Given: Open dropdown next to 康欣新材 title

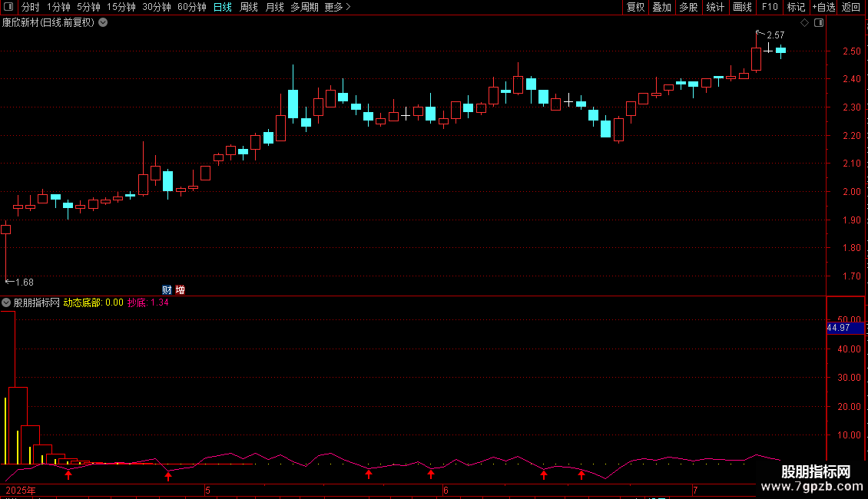Looking at the screenshot, I should tap(103, 23).
